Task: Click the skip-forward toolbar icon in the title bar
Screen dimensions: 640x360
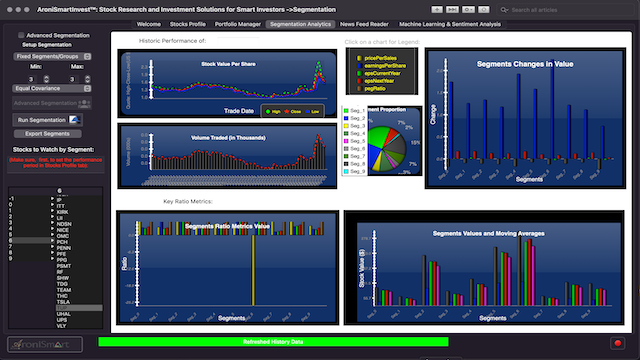Action: pos(452,9)
